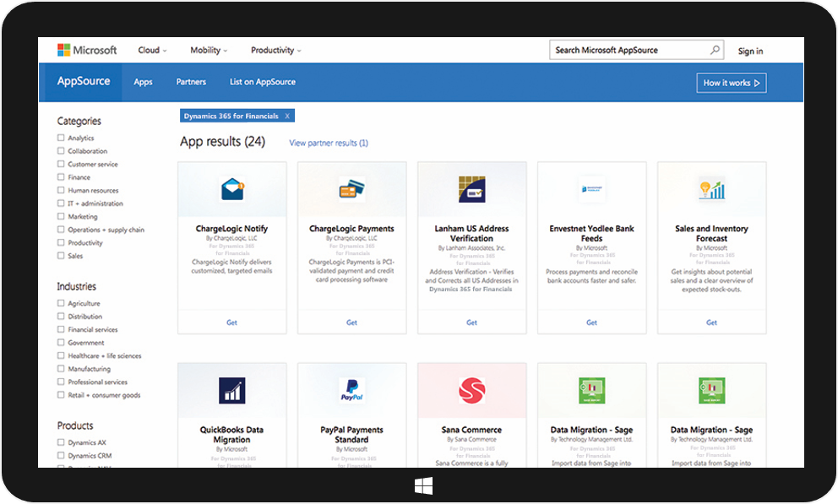Expand the Productivity dropdown in the header
This screenshot has height=504, width=838.
click(x=275, y=51)
